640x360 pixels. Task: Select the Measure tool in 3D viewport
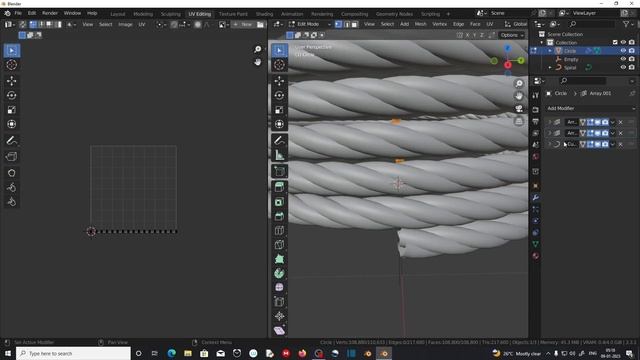point(279,155)
